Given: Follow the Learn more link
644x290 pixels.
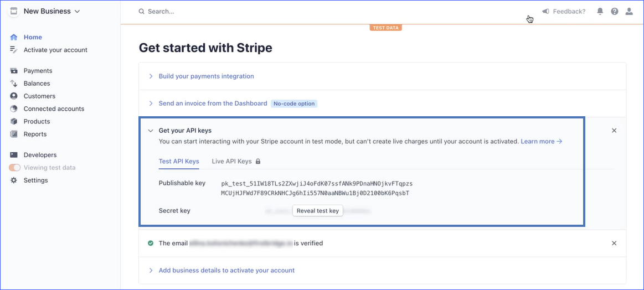Looking at the screenshot, I should click(541, 142).
